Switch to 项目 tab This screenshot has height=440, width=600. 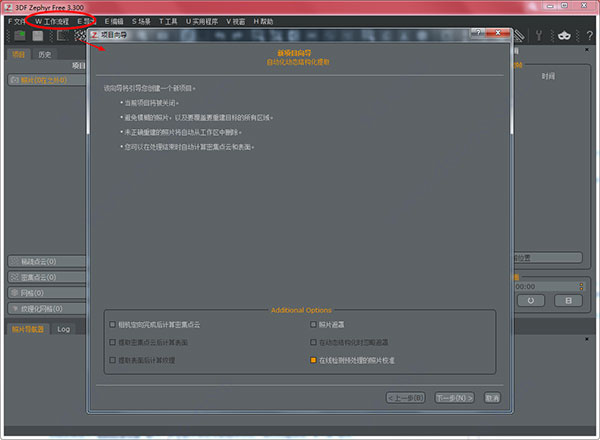click(x=18, y=54)
